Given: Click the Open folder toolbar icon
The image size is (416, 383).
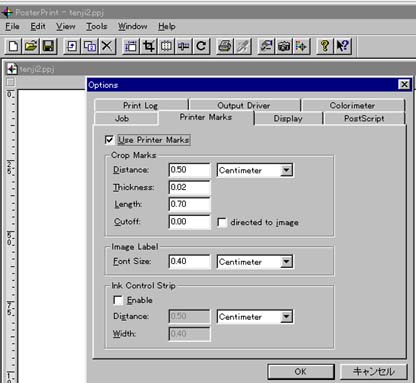Looking at the screenshot, I should click(x=31, y=46).
